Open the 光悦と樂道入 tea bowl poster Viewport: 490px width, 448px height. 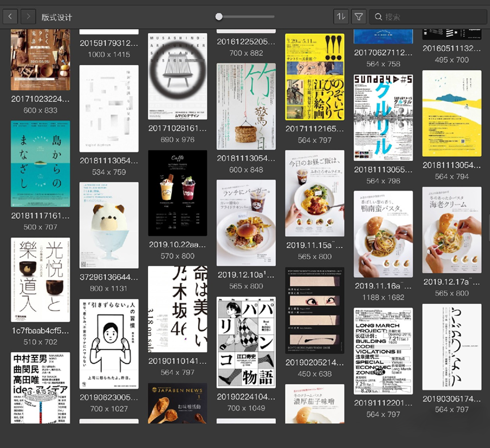click(40, 280)
